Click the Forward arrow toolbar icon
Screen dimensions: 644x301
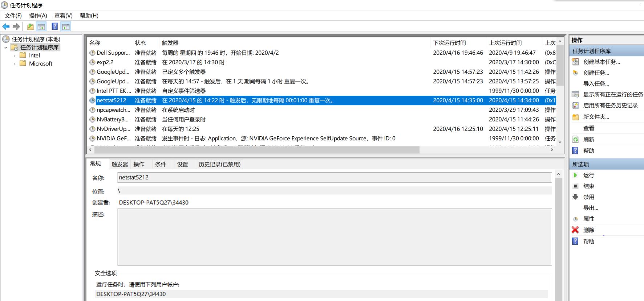coord(16,26)
